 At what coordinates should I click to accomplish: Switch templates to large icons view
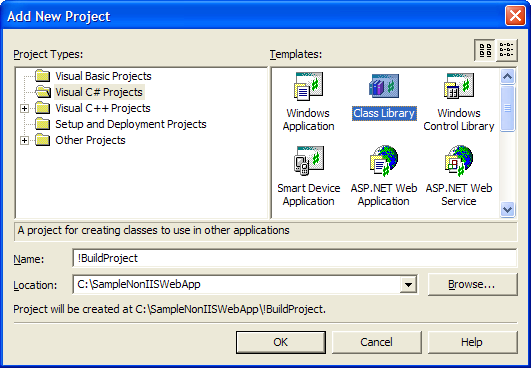pyautogui.click(x=485, y=50)
